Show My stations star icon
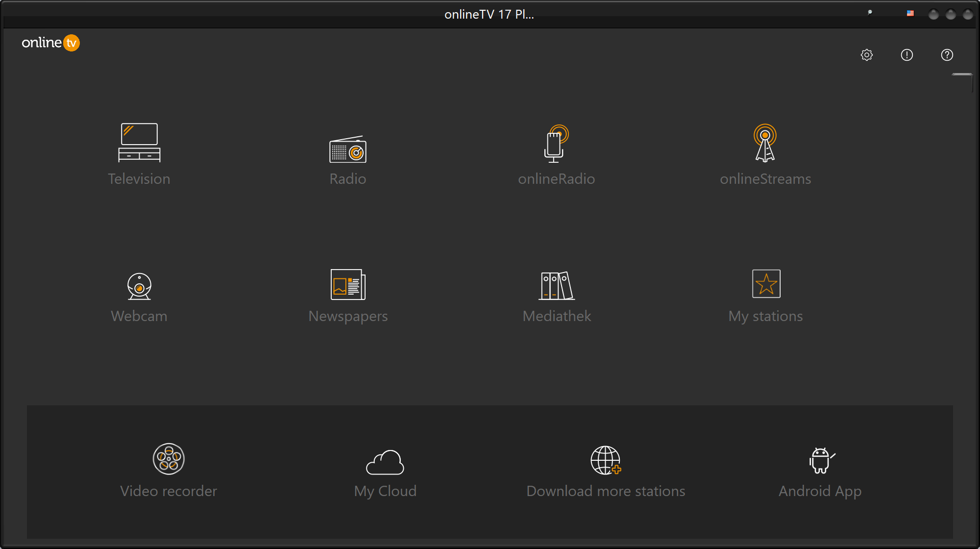980x549 pixels. (766, 284)
